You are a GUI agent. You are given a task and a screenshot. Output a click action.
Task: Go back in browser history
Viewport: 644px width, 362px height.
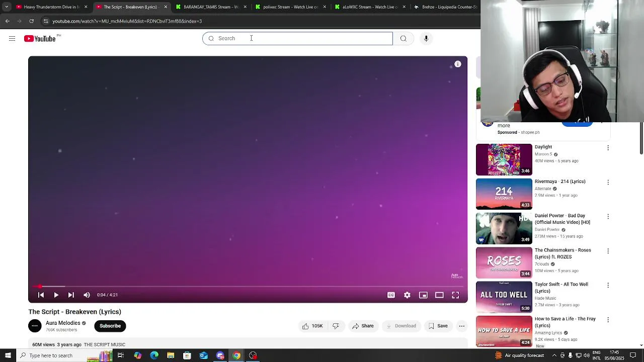point(7,21)
